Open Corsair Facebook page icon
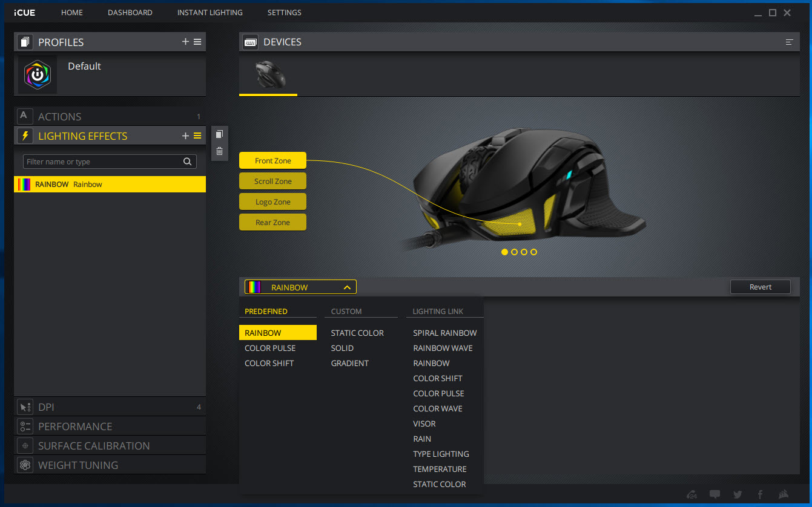The height and width of the screenshot is (507, 812). pyautogui.click(x=760, y=494)
